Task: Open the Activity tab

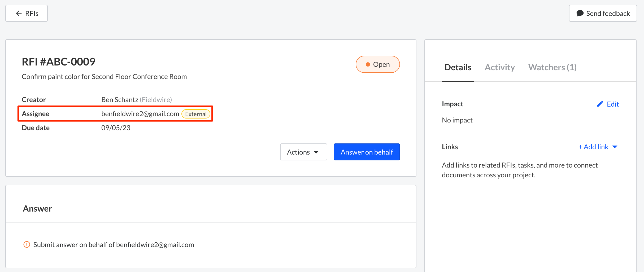Action: point(500,67)
